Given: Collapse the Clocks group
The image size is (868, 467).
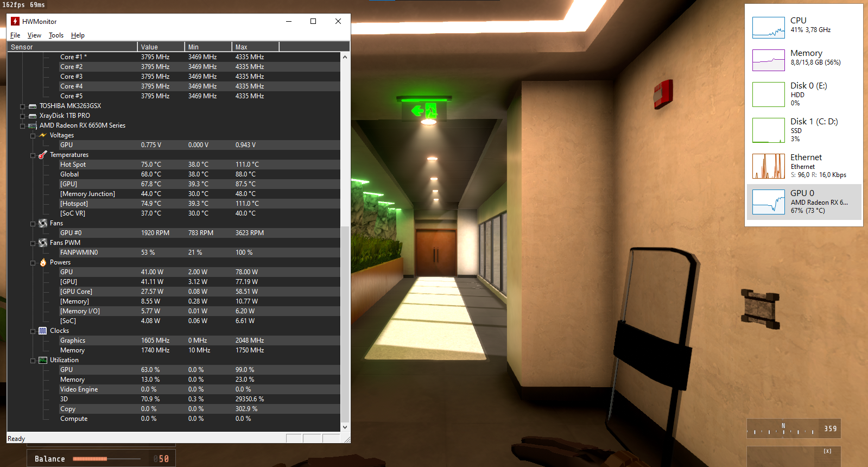Looking at the screenshot, I should (33, 331).
